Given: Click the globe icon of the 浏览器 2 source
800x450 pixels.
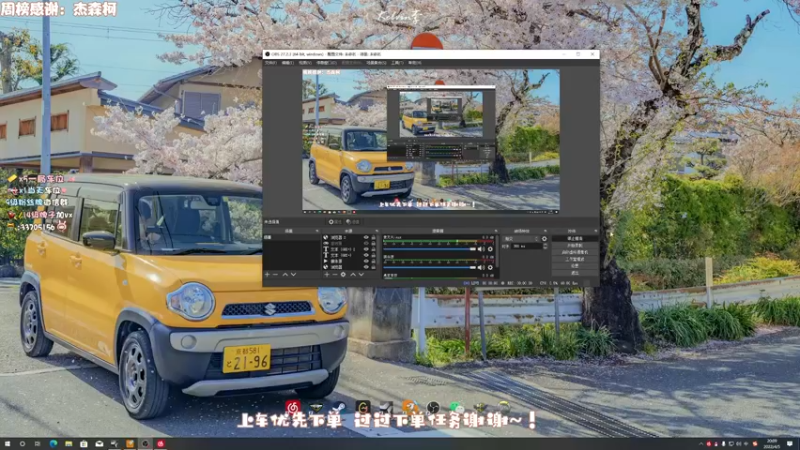Looking at the screenshot, I should click(x=326, y=237).
